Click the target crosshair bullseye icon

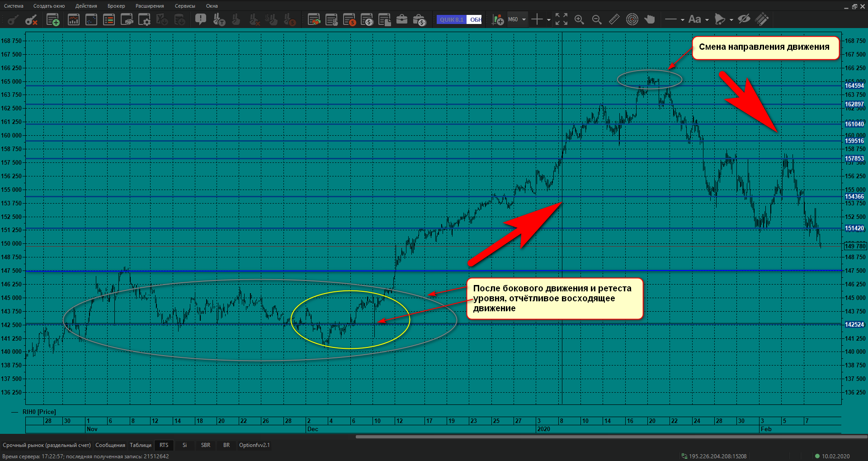point(632,19)
